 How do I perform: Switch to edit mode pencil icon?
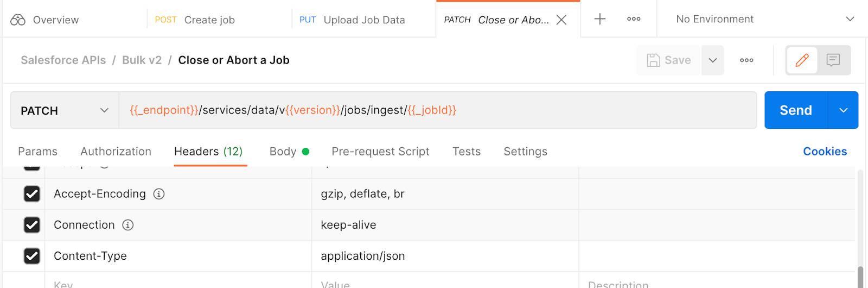click(802, 60)
